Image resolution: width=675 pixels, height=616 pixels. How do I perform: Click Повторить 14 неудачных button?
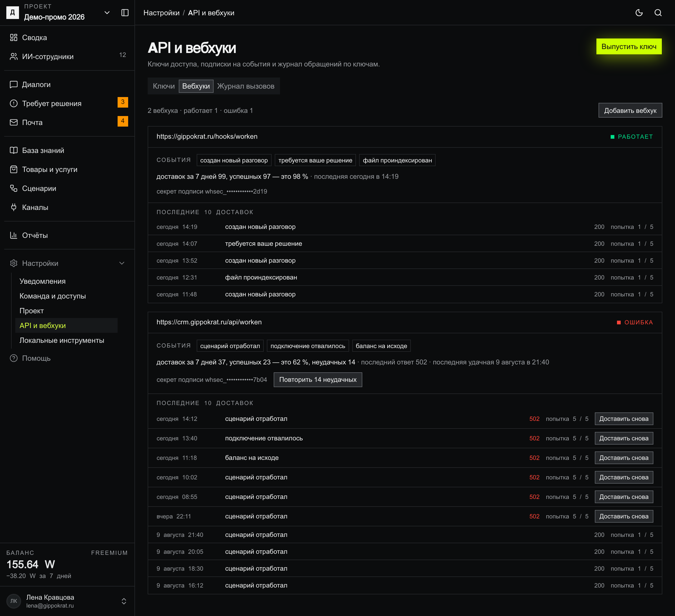(x=318, y=380)
